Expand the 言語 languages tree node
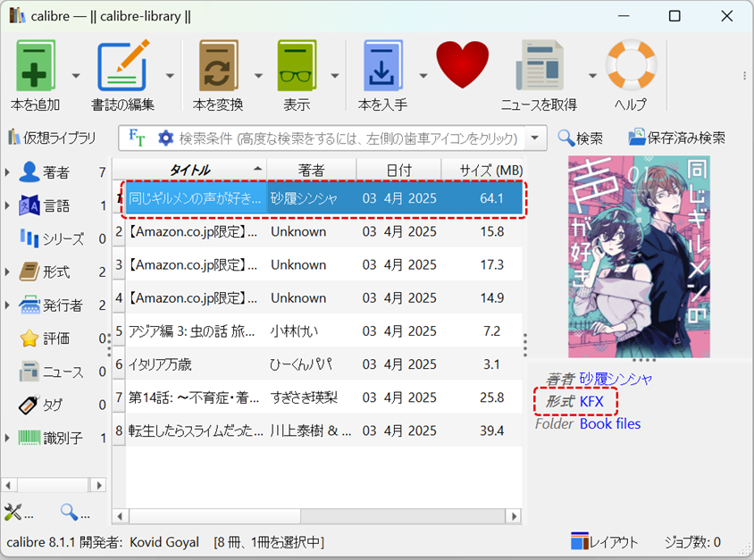This screenshot has width=754, height=560. coord(7,205)
